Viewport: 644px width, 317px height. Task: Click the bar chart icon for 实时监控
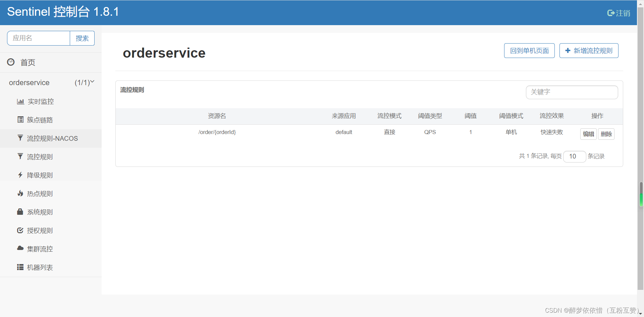tap(20, 102)
